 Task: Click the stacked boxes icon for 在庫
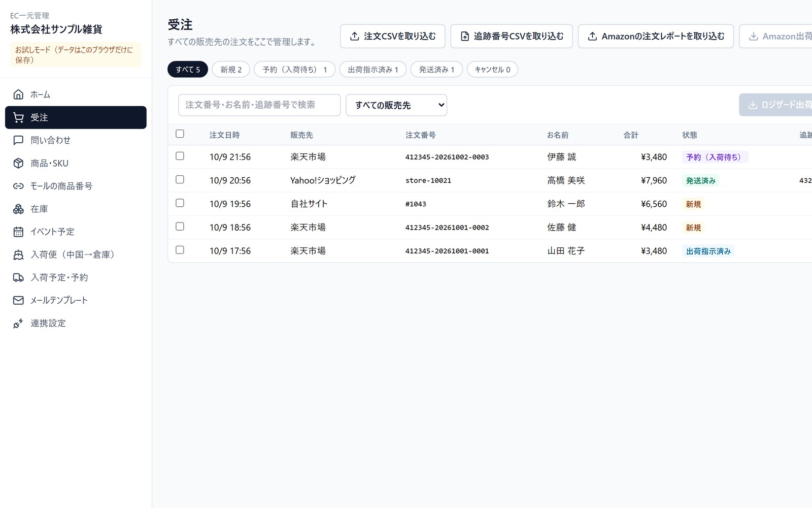(x=18, y=209)
